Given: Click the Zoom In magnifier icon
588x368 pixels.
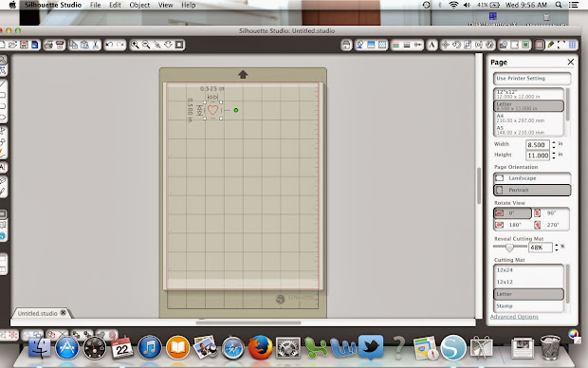Looking at the screenshot, I should click(135, 45).
